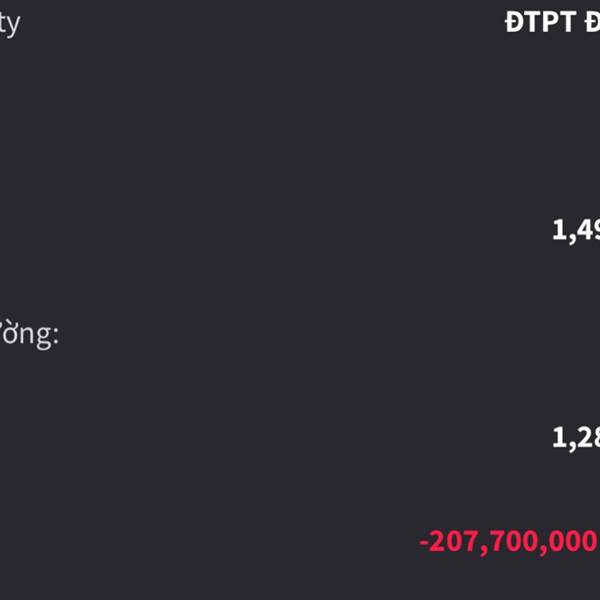
Task: Click the gray "ty" column label
Action: 10,24
